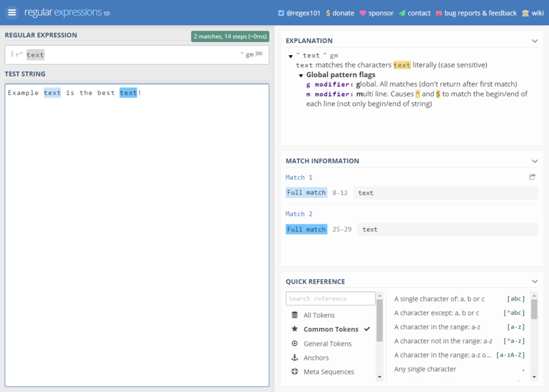
Task: Click inside the test string area
Action: [137, 235]
